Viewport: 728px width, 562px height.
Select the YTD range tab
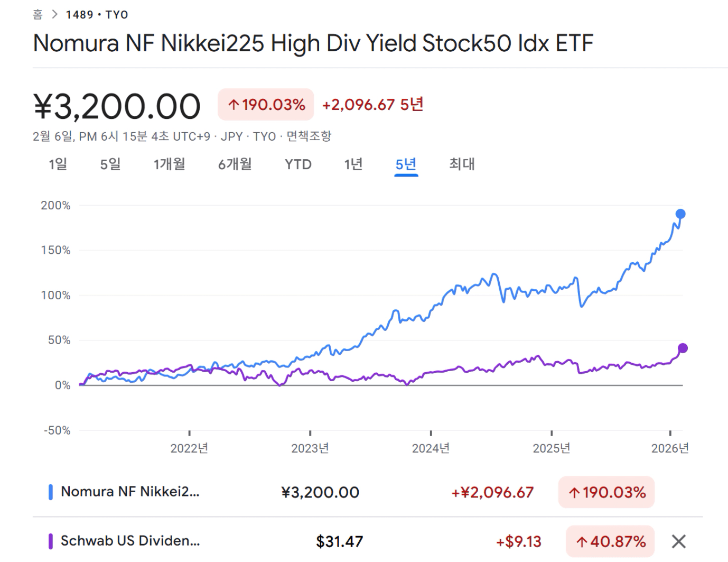tap(298, 164)
